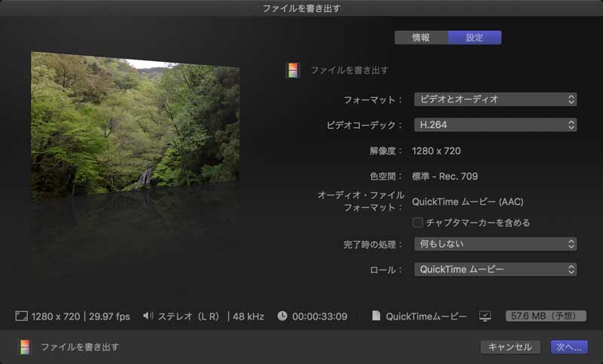Click the film icon beside the ファイルを書き出す heading
This screenshot has width=603, height=364.
pos(292,70)
